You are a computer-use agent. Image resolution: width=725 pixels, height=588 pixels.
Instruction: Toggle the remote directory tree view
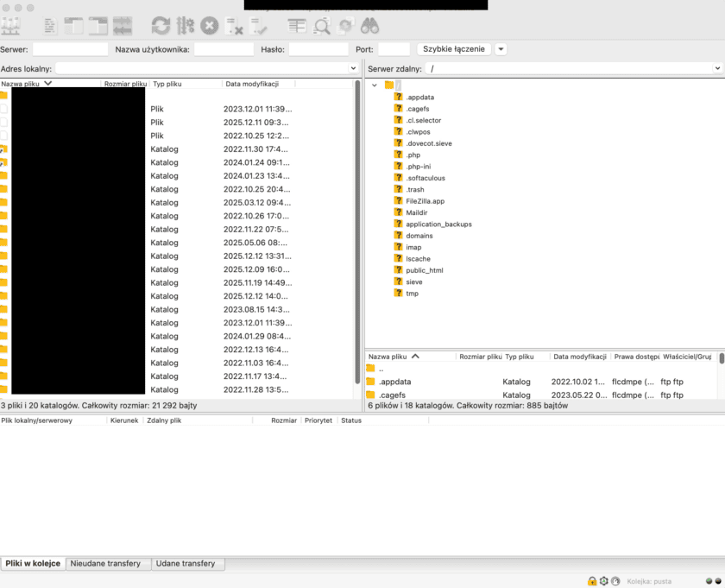pyautogui.click(x=98, y=26)
